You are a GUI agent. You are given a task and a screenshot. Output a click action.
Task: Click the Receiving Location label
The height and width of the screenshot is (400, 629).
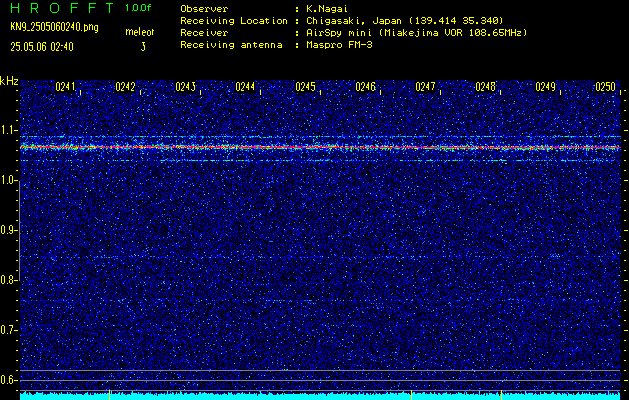tap(234, 21)
